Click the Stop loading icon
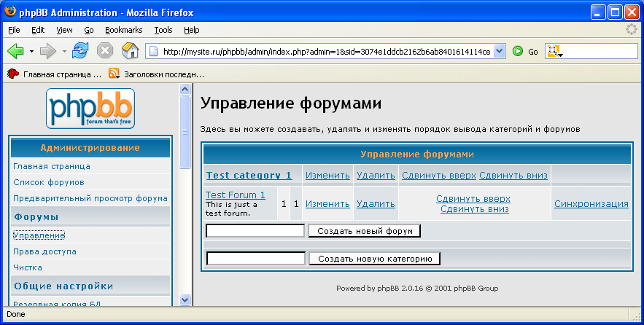 point(105,51)
